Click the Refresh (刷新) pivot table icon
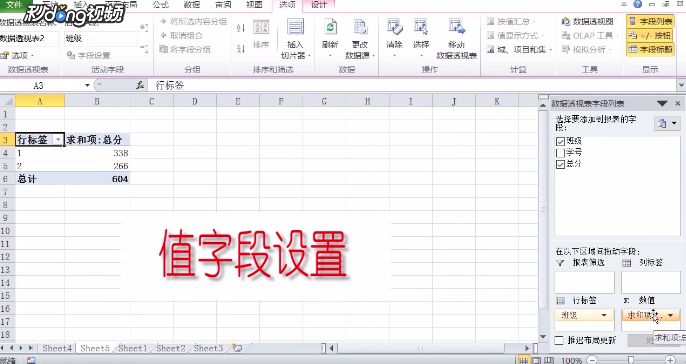The height and width of the screenshot is (364, 686). (x=330, y=28)
